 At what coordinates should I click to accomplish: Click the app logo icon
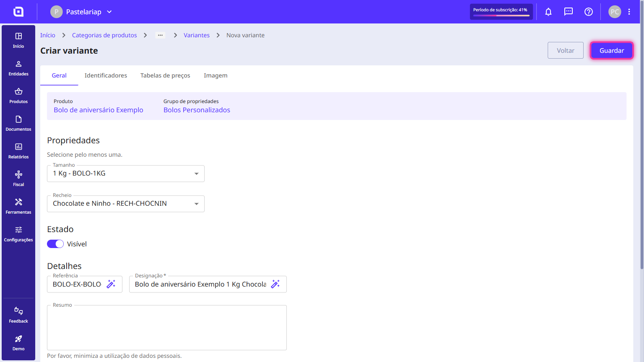[x=18, y=12]
